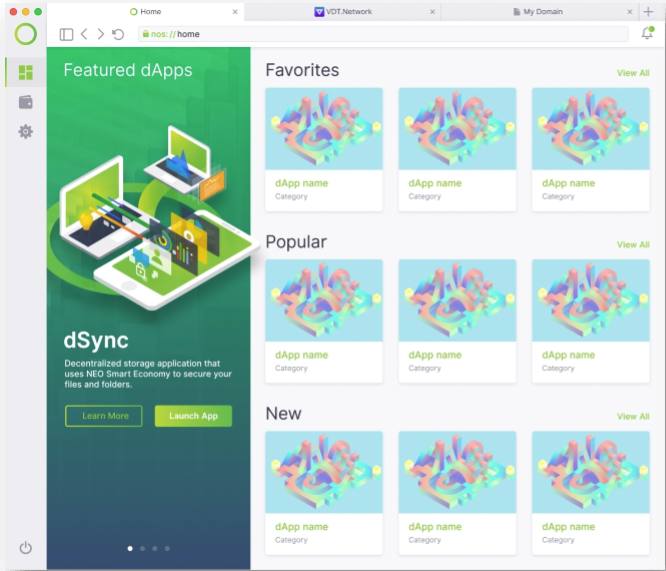Click the dSync isometric devices illustration
The height and width of the screenshot is (571, 666).
coord(153,218)
